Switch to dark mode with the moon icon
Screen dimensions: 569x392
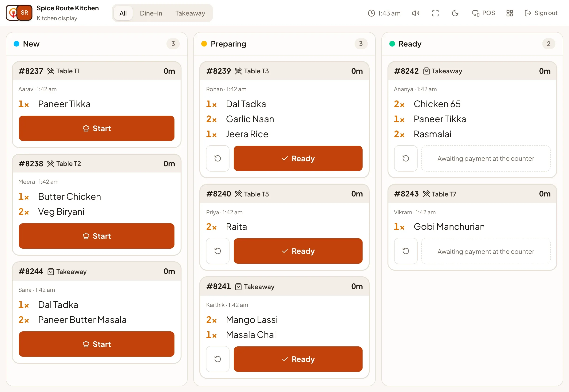[455, 13]
